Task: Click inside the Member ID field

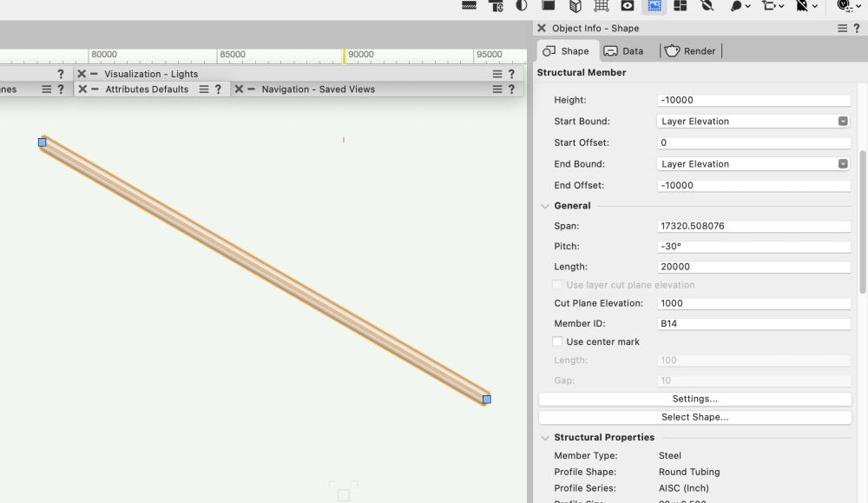Action: (x=752, y=322)
